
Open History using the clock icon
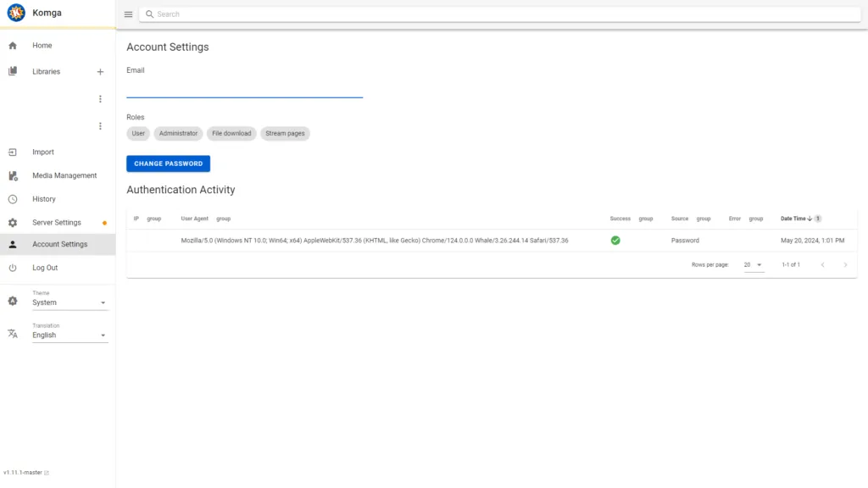tap(12, 198)
